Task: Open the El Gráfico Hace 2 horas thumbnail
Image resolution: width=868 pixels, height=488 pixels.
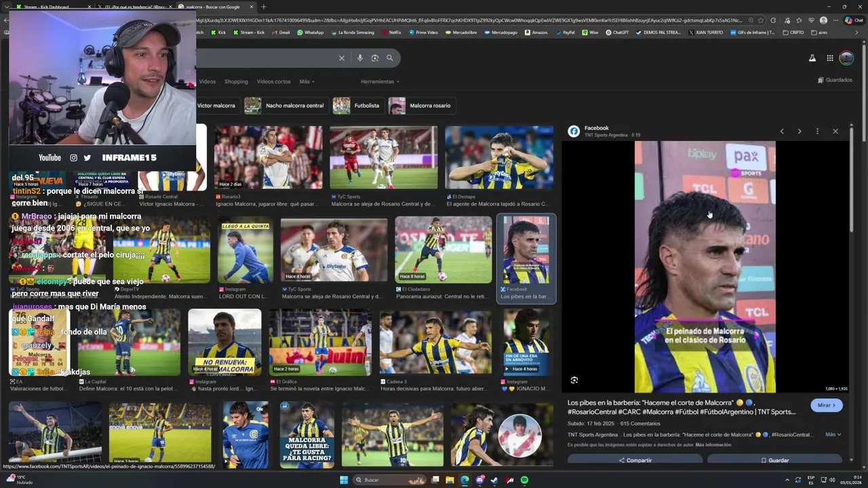Action: 320,342
